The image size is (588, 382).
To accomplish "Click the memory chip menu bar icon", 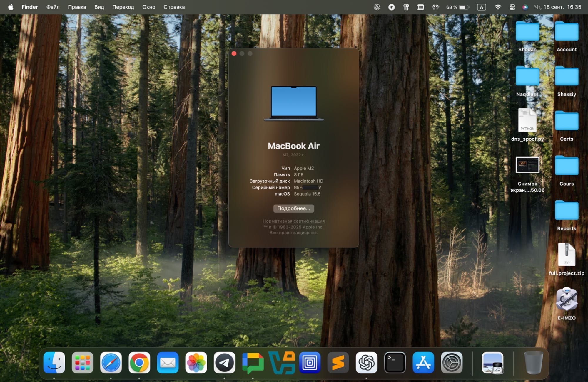I will (420, 7).
